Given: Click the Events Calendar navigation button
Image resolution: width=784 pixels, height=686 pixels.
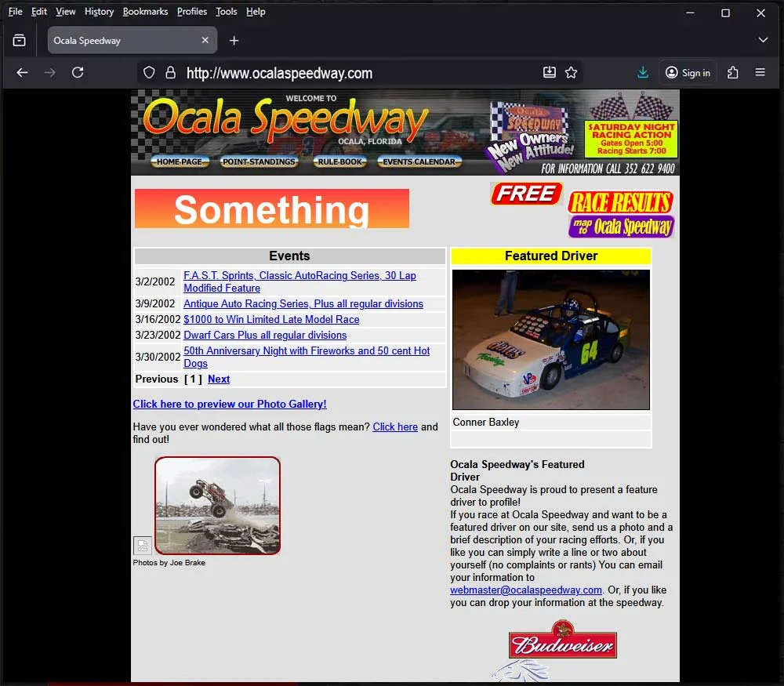Looking at the screenshot, I should coord(419,162).
